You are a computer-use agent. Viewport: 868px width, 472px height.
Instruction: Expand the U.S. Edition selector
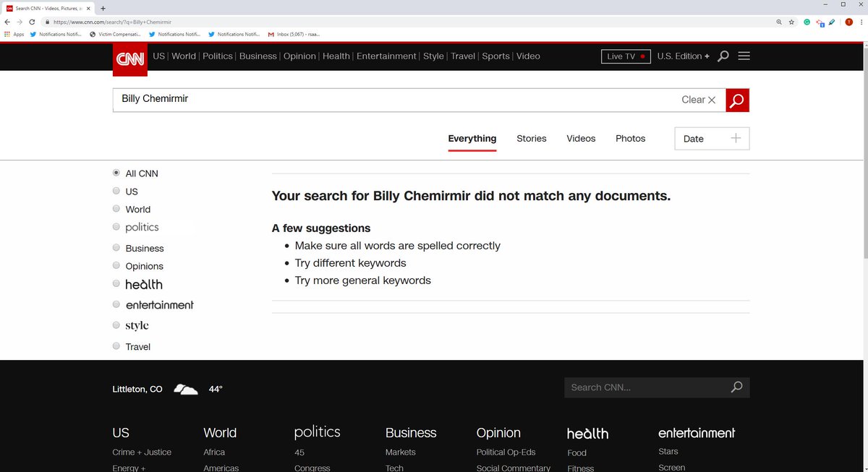(x=684, y=56)
